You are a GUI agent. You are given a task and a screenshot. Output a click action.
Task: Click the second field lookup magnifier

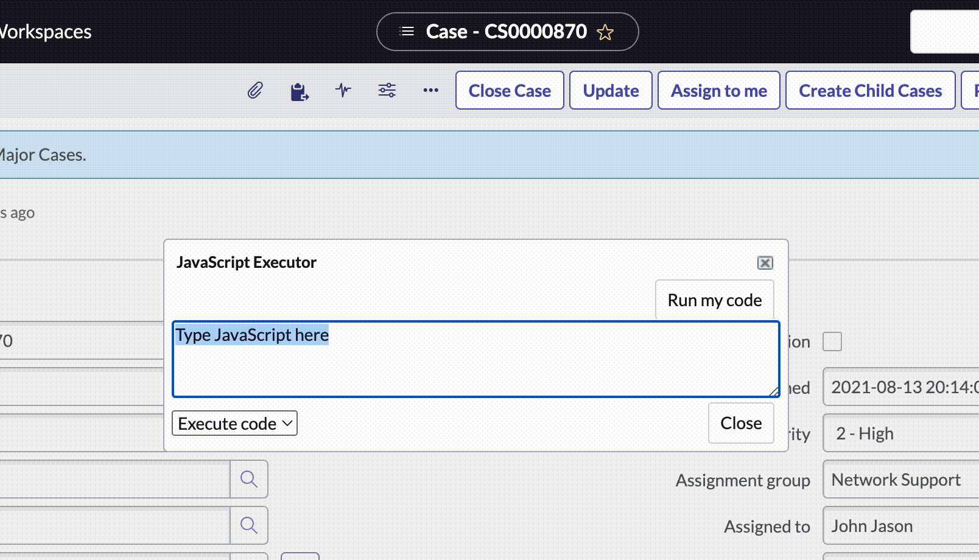click(x=249, y=525)
